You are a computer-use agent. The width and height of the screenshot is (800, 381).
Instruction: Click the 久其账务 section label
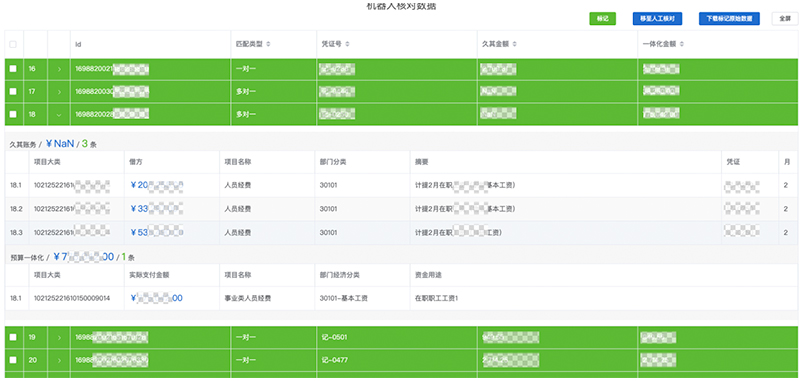click(23, 145)
